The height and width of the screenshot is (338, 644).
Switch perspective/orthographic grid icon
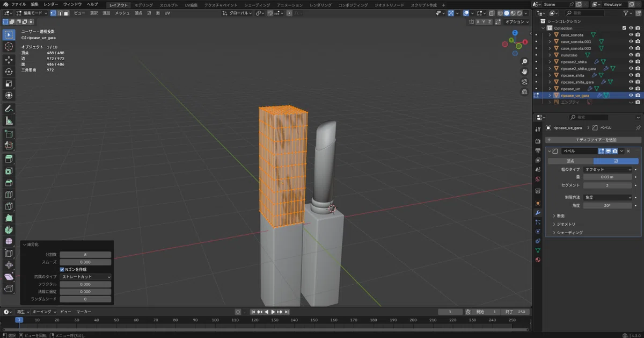(524, 92)
